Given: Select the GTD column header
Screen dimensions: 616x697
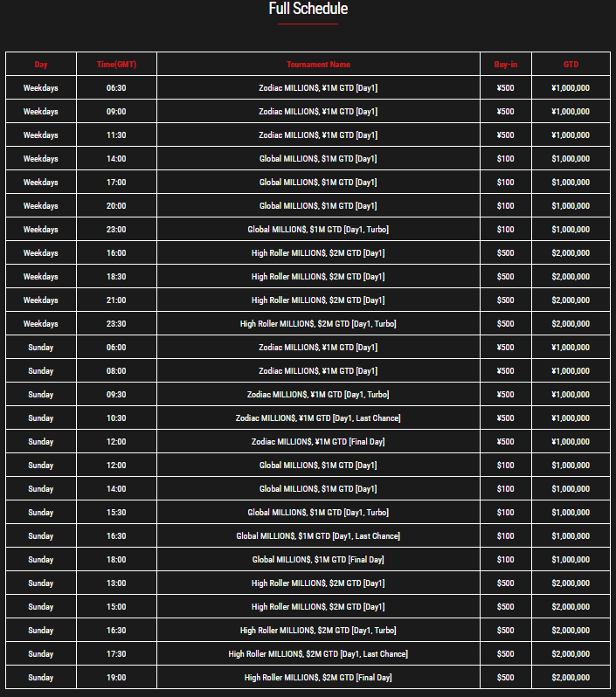Looking at the screenshot, I should [x=570, y=65].
